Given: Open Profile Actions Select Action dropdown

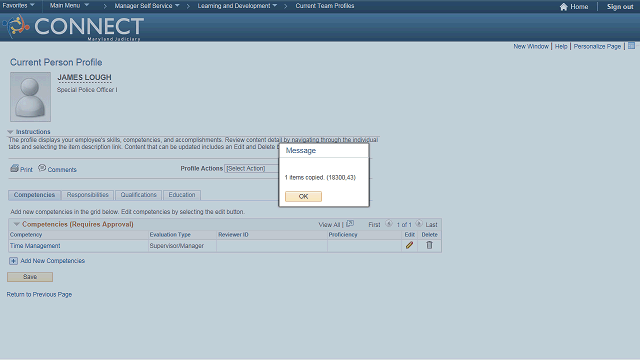Looking at the screenshot, I should (252, 169).
